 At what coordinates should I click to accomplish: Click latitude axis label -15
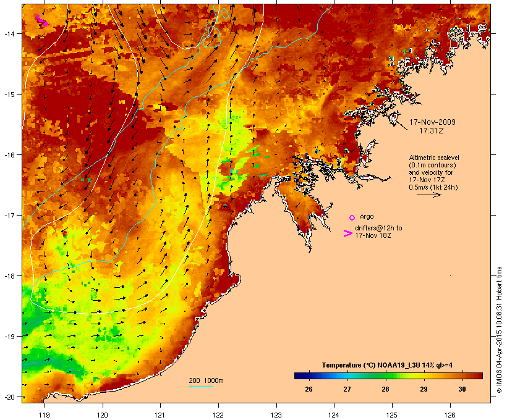click(x=9, y=94)
